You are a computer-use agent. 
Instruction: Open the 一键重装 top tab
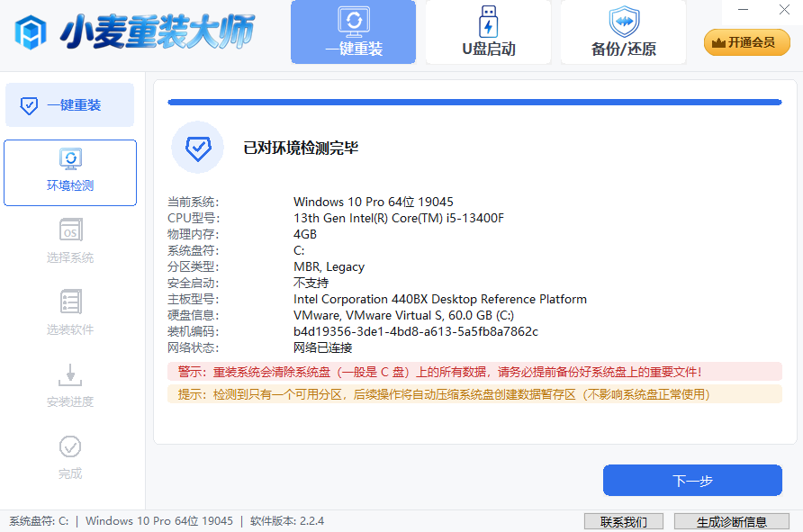[354, 32]
